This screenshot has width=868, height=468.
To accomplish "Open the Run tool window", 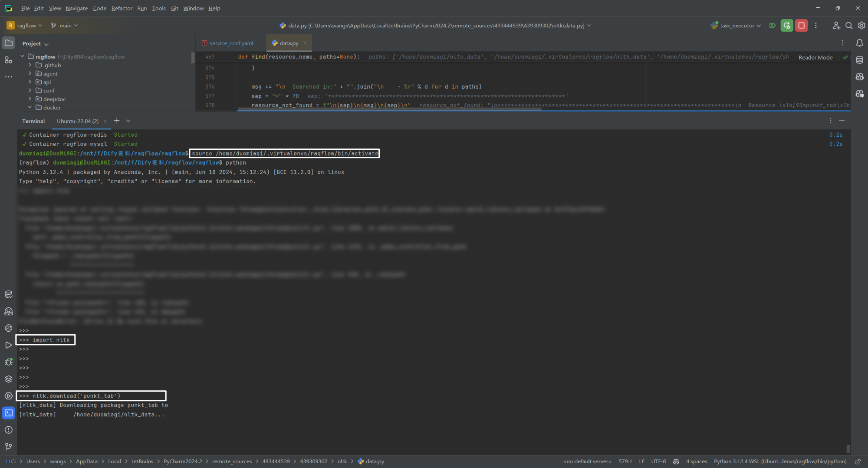I will (x=9, y=345).
